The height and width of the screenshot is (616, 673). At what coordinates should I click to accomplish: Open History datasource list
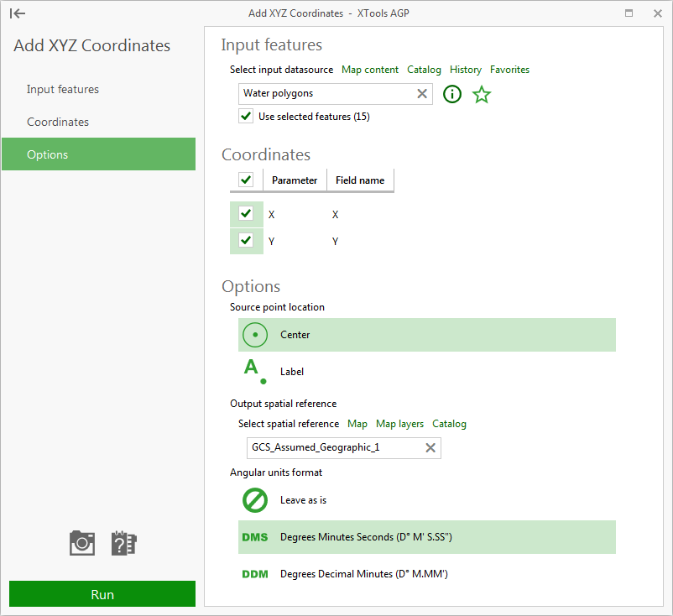[465, 70]
